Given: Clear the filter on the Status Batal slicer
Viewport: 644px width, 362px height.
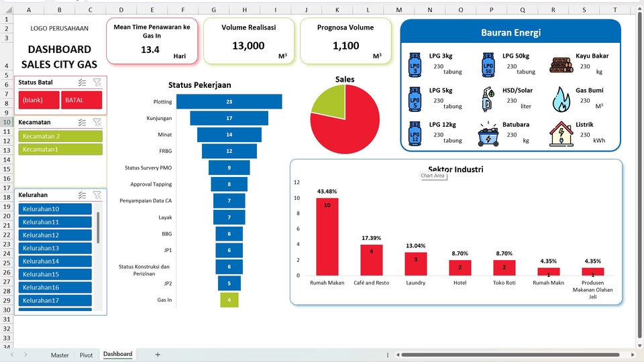Looking at the screenshot, I should pyautogui.click(x=97, y=82).
